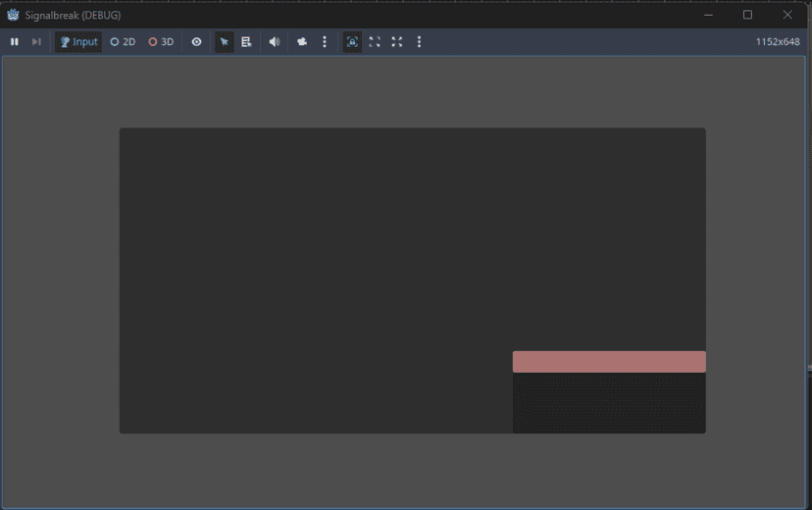Select the arrow Select tool
This screenshot has height=510, width=812.
(225, 42)
